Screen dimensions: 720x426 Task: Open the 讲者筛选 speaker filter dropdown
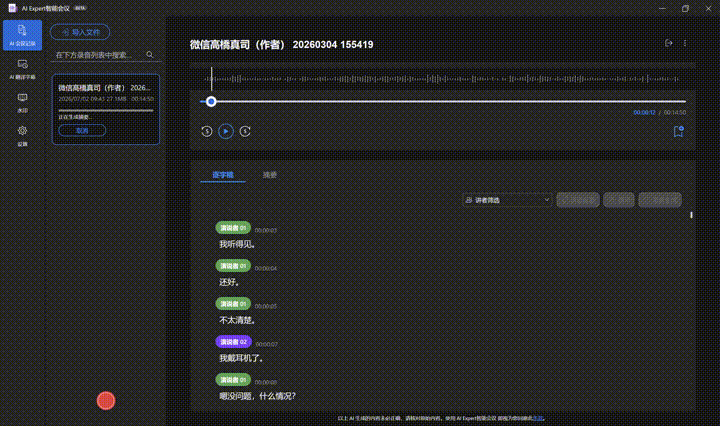tap(507, 200)
